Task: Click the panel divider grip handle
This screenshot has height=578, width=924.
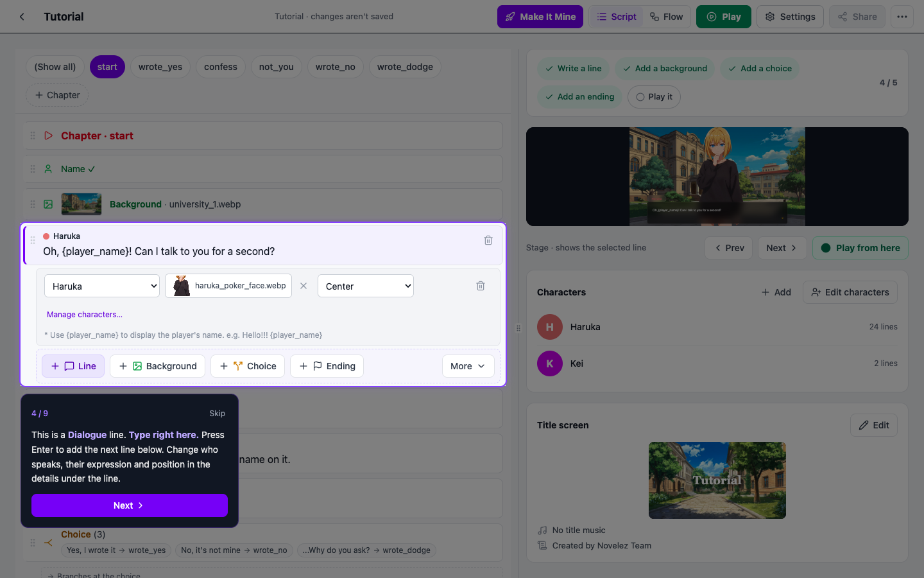Action: (518, 328)
